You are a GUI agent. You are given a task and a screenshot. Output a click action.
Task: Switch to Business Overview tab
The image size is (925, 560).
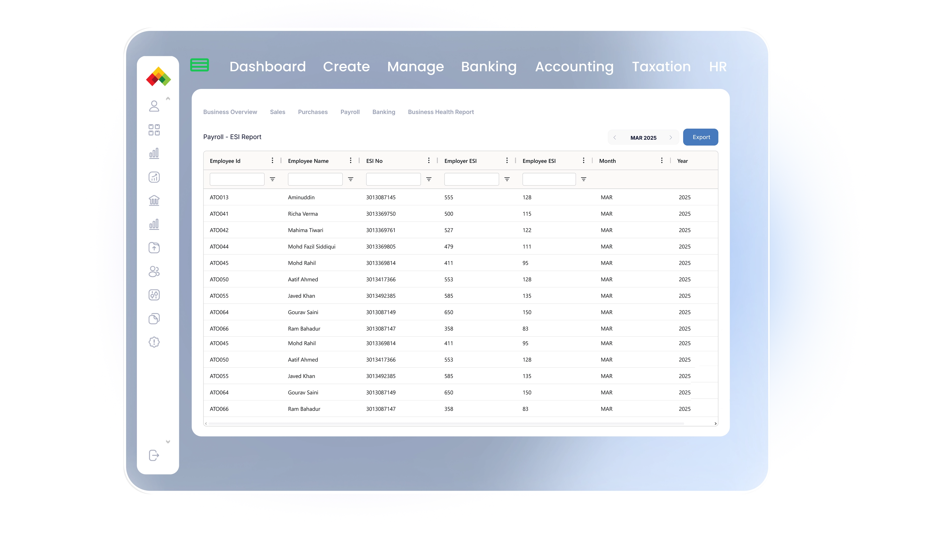coord(230,112)
